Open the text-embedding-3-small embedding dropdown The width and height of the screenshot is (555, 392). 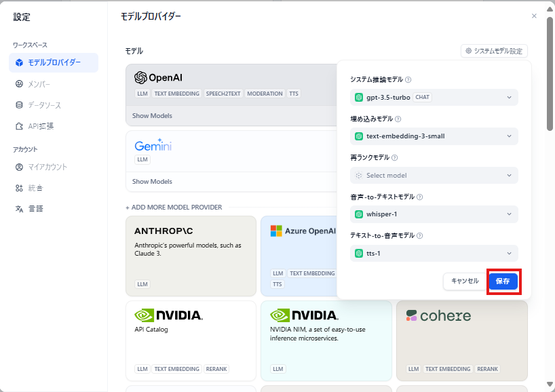tap(434, 136)
